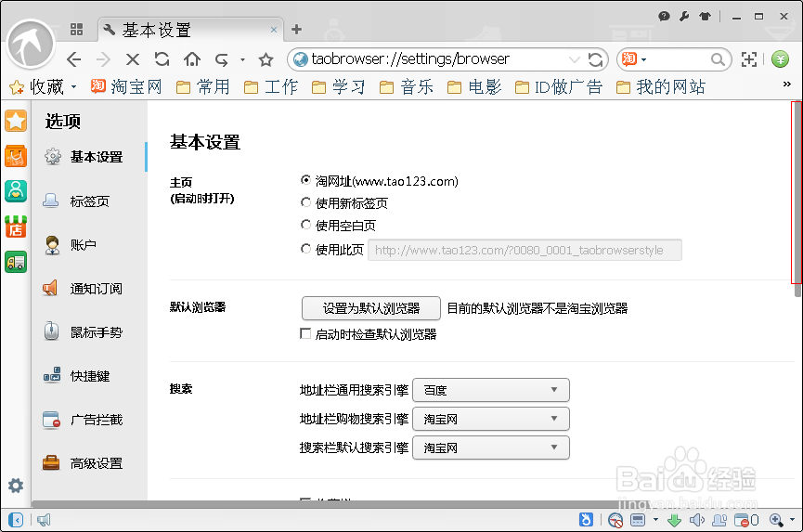Collapse sidebar with bottom-left panel icon
This screenshot has height=532, width=803.
pyautogui.click(x=16, y=520)
